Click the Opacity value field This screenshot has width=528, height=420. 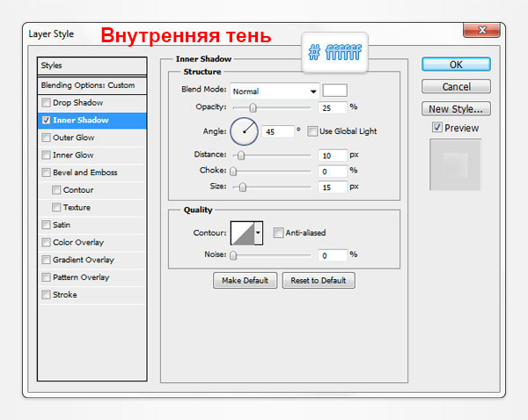pos(333,107)
